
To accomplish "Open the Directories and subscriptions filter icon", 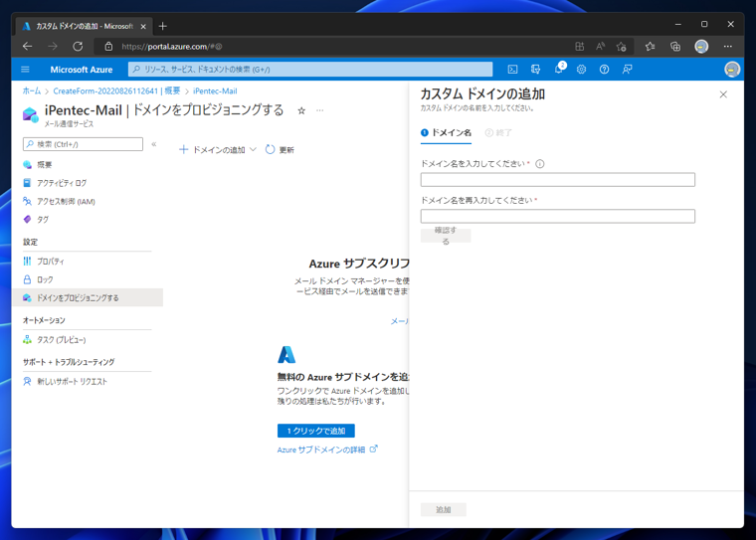I will click(535, 70).
